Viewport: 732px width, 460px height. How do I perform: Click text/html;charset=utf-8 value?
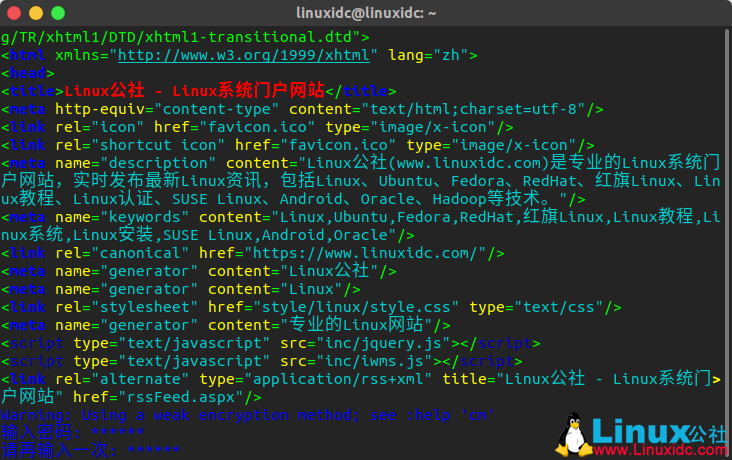click(x=473, y=109)
